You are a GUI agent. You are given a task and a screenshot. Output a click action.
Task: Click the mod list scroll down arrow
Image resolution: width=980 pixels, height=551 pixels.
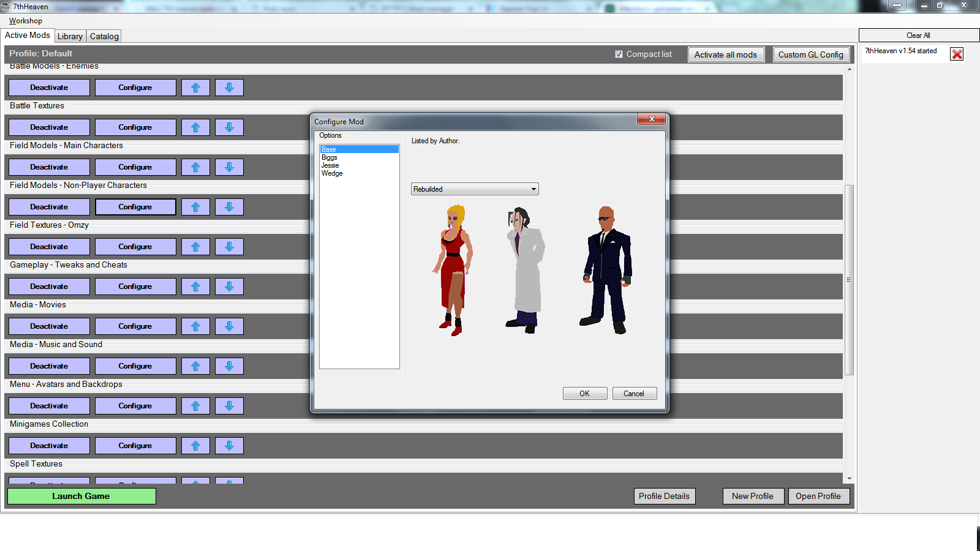tap(849, 479)
